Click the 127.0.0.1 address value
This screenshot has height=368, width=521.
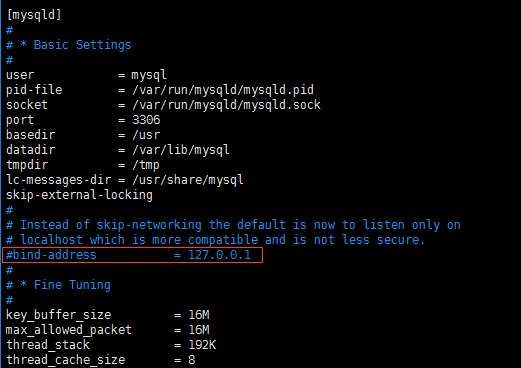[219, 255]
